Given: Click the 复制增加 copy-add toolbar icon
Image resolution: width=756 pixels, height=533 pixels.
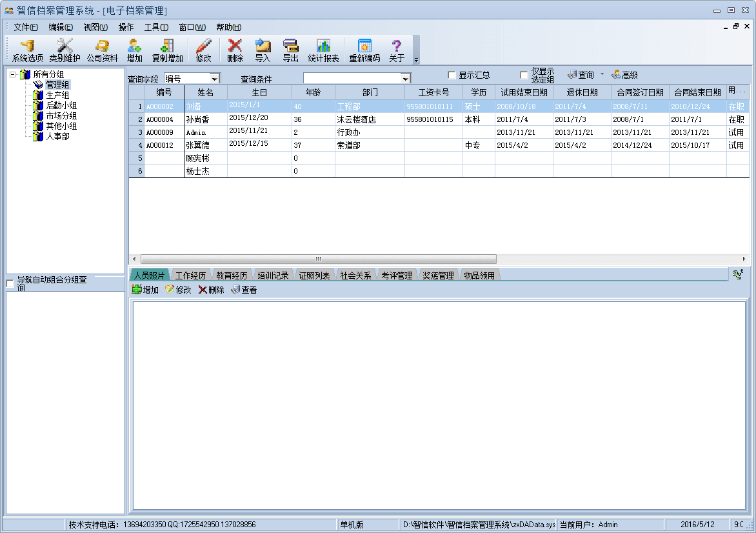Looking at the screenshot, I should click(167, 50).
